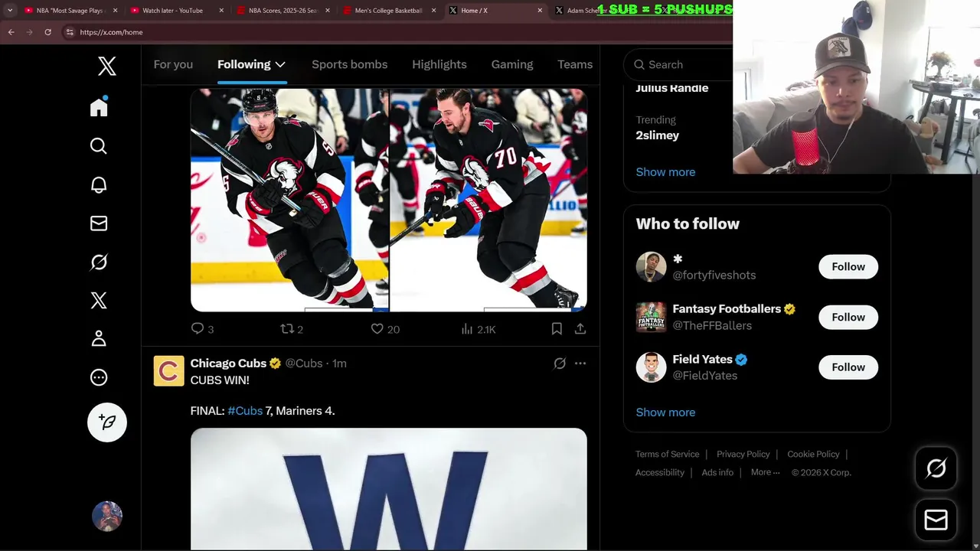Open Premium X icon in sidebar

click(x=99, y=300)
